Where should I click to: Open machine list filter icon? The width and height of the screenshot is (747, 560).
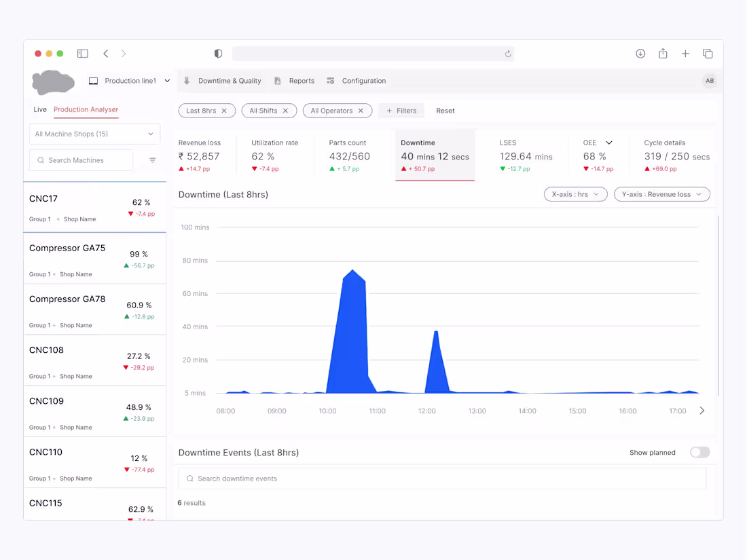point(152,160)
